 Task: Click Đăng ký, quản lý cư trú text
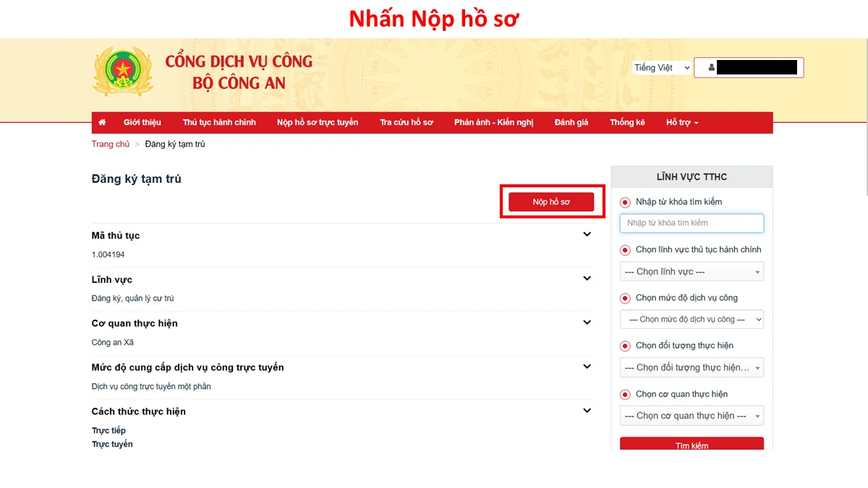pos(132,299)
